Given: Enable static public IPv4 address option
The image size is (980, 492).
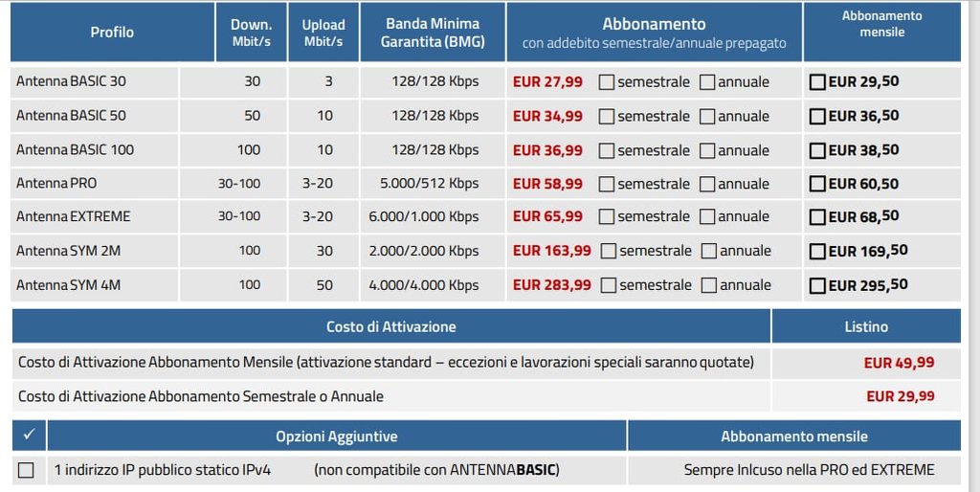Looking at the screenshot, I should coord(26,470).
